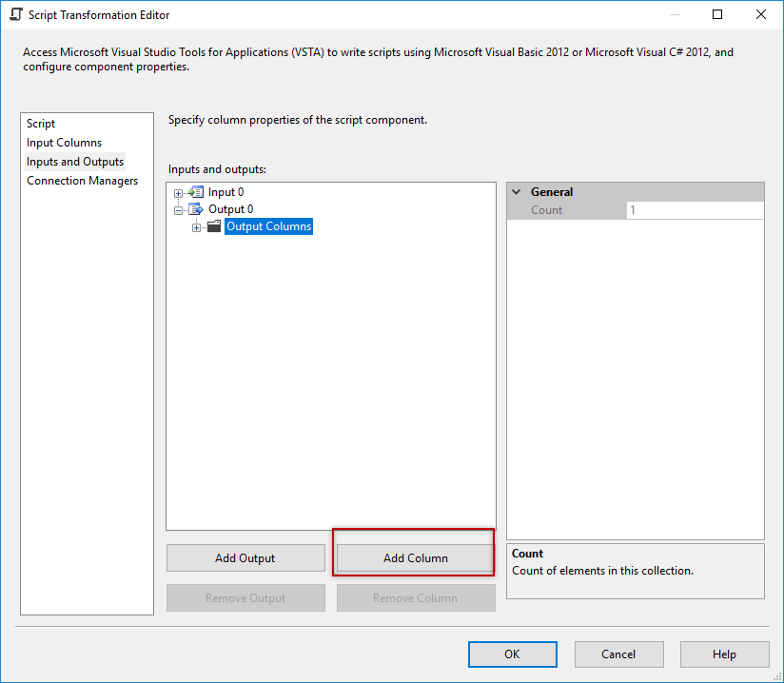Select the Inputs and Outputs page
The width and height of the screenshot is (784, 683).
coord(75,161)
